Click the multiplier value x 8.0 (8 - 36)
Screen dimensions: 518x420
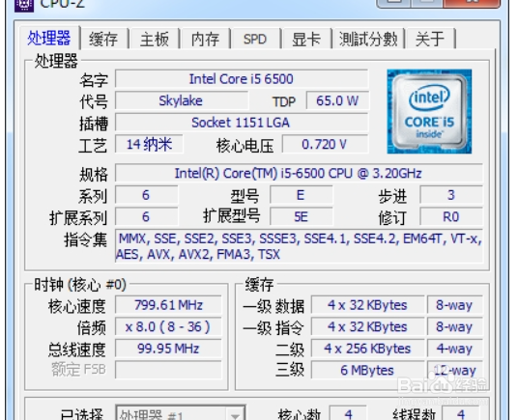168,326
